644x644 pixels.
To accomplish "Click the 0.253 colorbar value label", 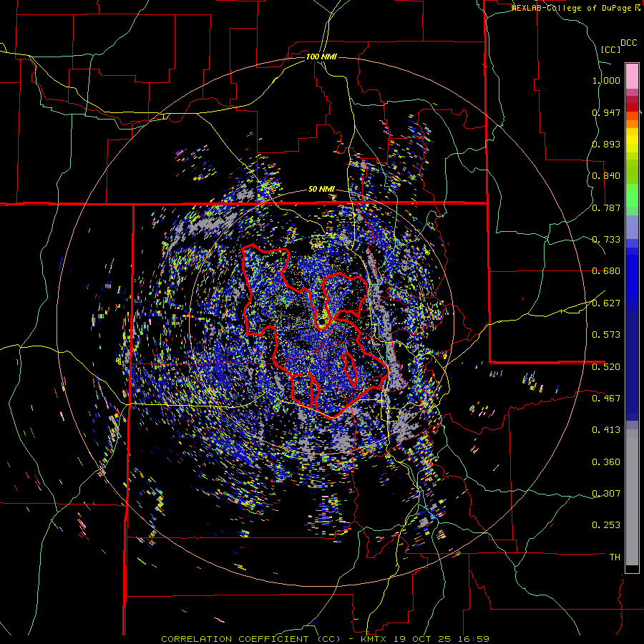I will (x=606, y=525).
